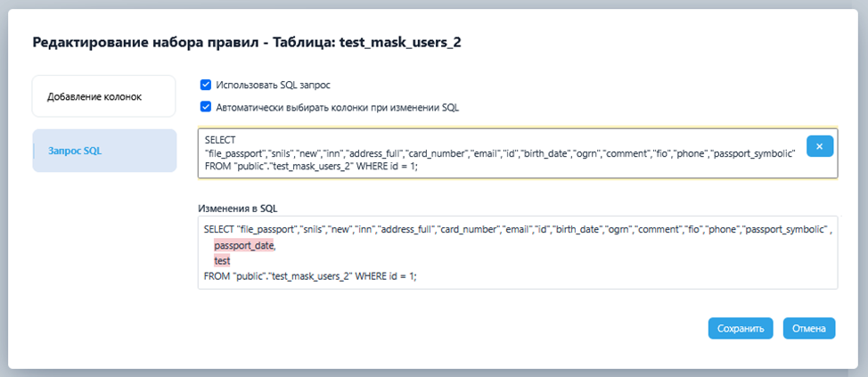
Task: Toggle the 'Использовать SQL запрос' checkbox
Action: coord(206,85)
